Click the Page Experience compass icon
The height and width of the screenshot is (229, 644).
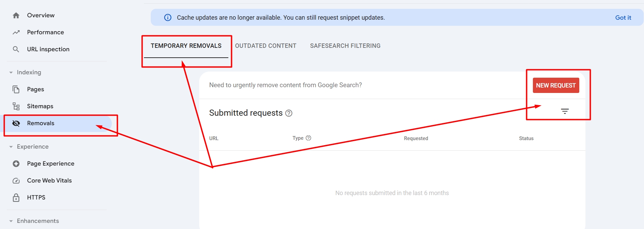click(x=16, y=163)
